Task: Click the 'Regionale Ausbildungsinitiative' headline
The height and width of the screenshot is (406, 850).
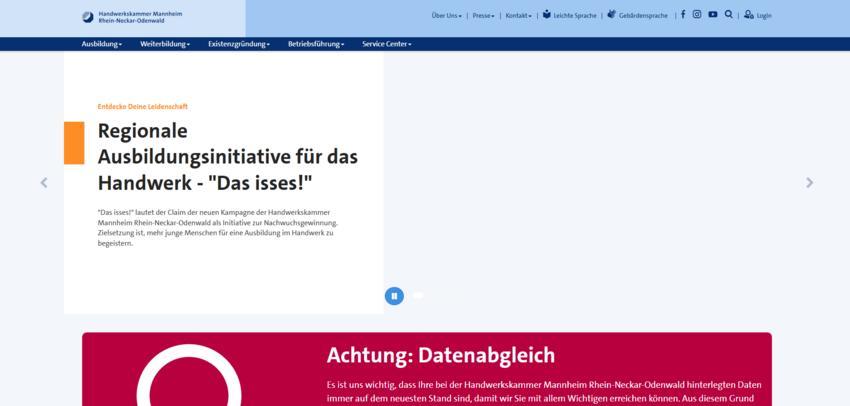Action: (227, 157)
